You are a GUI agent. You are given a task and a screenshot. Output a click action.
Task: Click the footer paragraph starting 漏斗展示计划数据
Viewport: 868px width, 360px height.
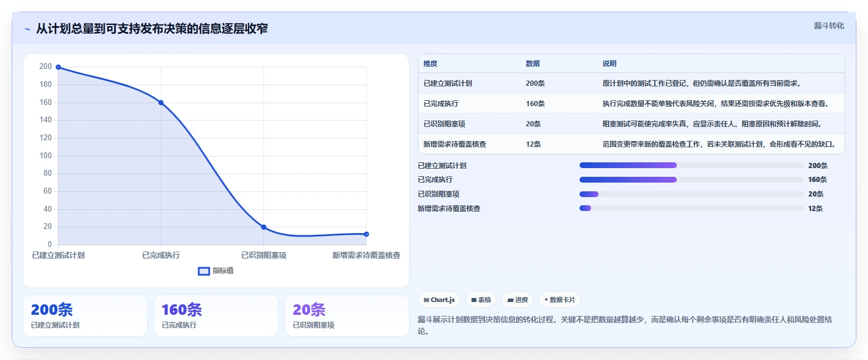coord(625,325)
